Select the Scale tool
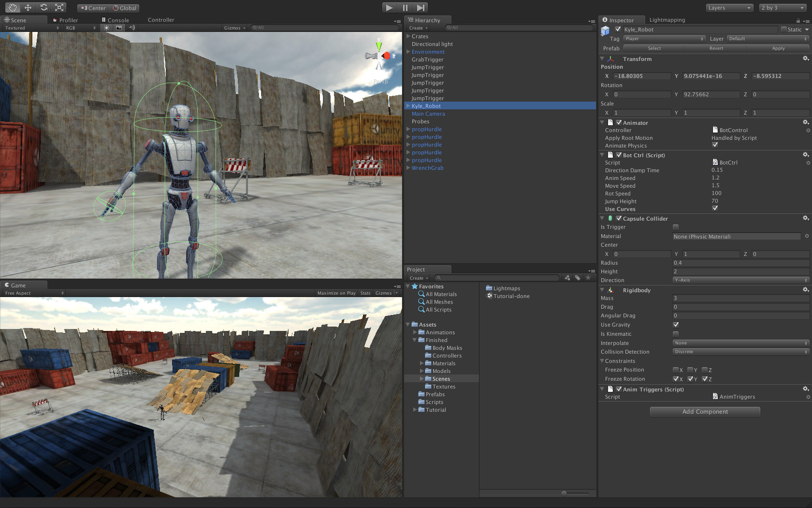 pyautogui.click(x=59, y=7)
